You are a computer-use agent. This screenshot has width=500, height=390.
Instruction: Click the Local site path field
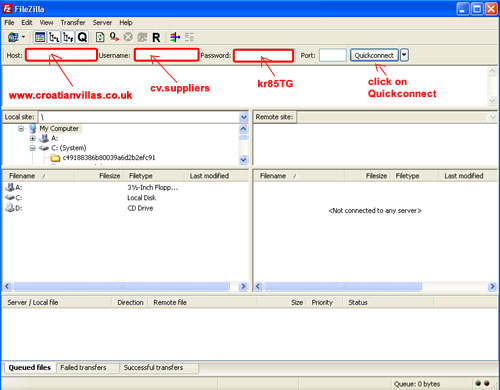click(139, 117)
